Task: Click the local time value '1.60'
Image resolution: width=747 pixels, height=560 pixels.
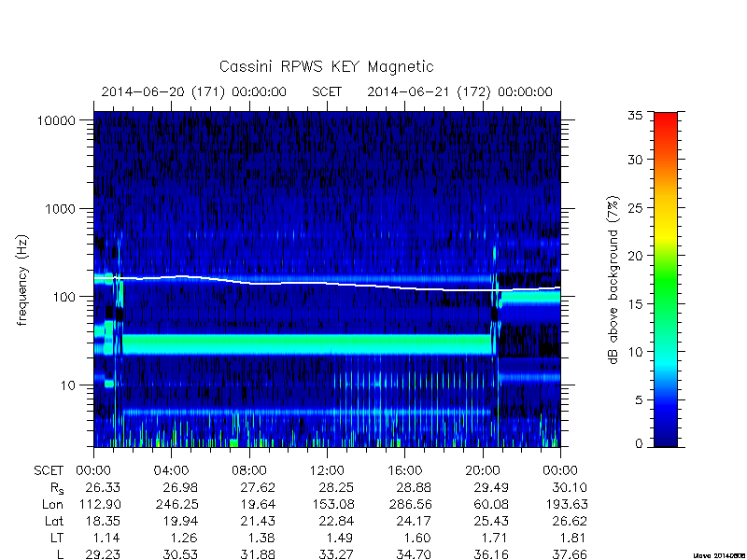Action: tap(417, 538)
